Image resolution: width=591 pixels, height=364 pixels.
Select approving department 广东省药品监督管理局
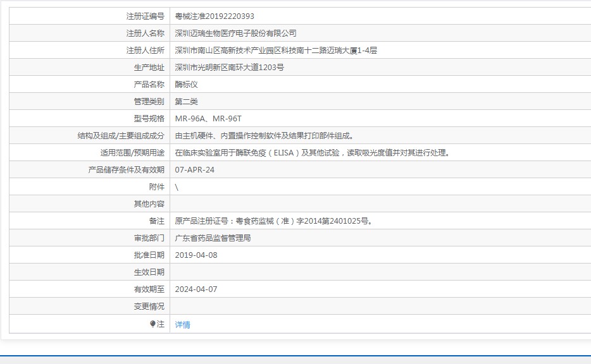tap(213, 238)
